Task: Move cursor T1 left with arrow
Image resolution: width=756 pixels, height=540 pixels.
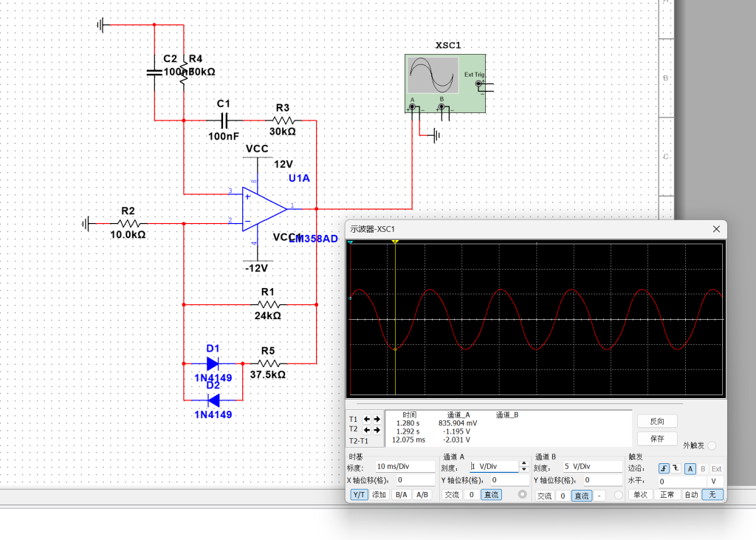Action: pos(367,419)
